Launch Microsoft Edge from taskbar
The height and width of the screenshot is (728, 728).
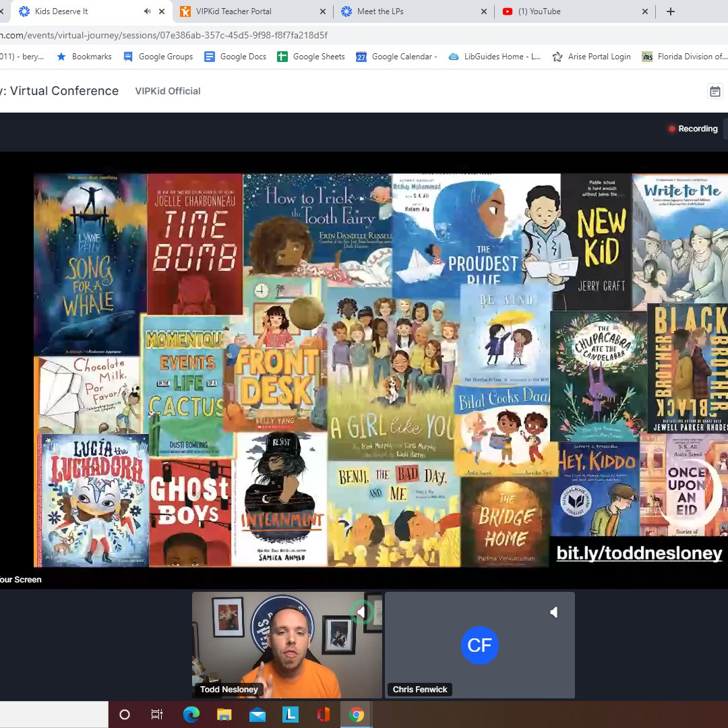pyautogui.click(x=191, y=715)
